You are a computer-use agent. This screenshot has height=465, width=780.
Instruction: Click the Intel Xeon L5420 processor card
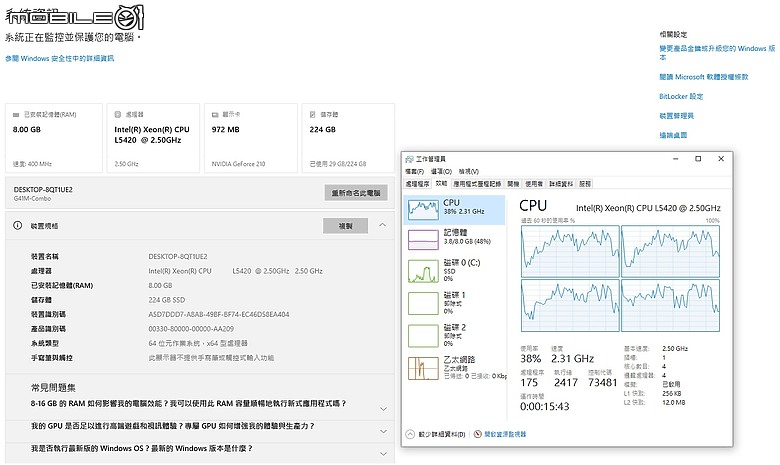pyautogui.click(x=153, y=138)
